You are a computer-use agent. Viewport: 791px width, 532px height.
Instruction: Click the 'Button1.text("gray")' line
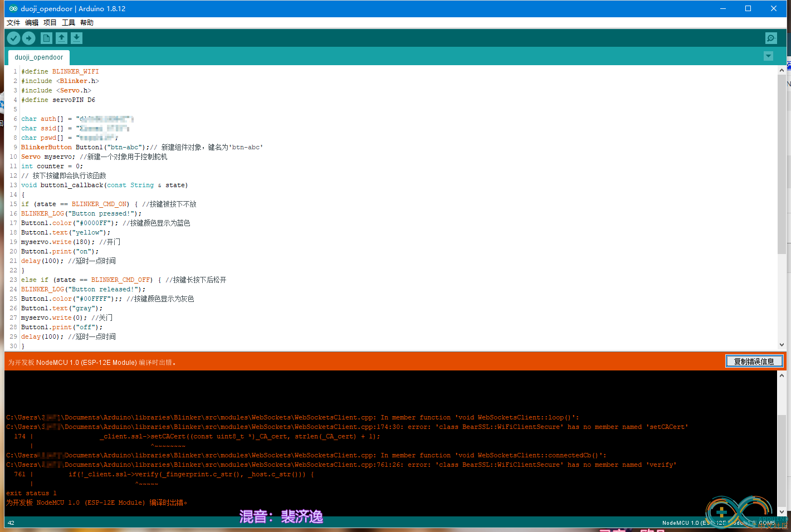pos(62,308)
